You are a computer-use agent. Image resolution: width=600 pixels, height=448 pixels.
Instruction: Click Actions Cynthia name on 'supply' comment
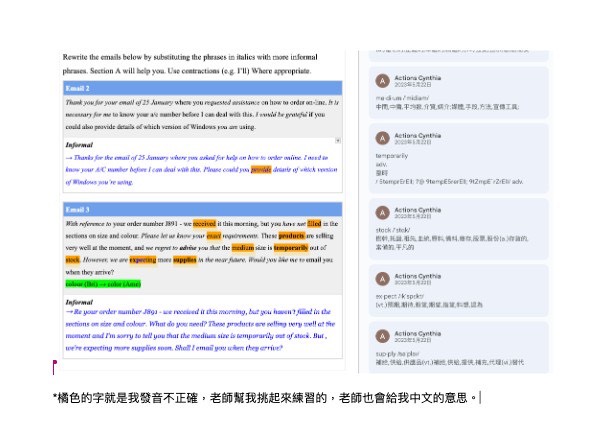(423, 333)
